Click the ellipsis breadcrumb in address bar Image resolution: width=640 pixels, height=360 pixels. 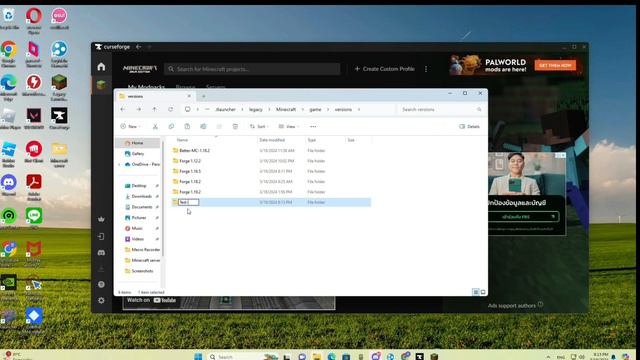point(207,109)
